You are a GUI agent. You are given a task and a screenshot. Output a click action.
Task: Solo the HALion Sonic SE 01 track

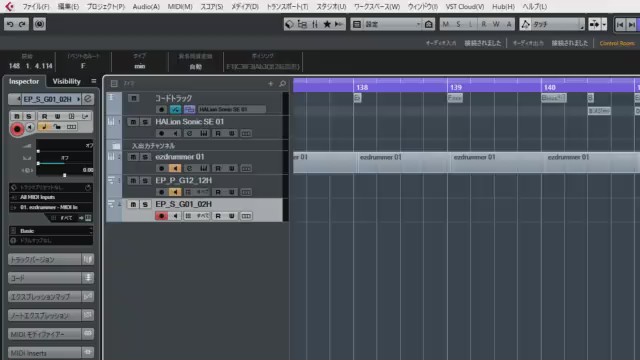click(145, 122)
